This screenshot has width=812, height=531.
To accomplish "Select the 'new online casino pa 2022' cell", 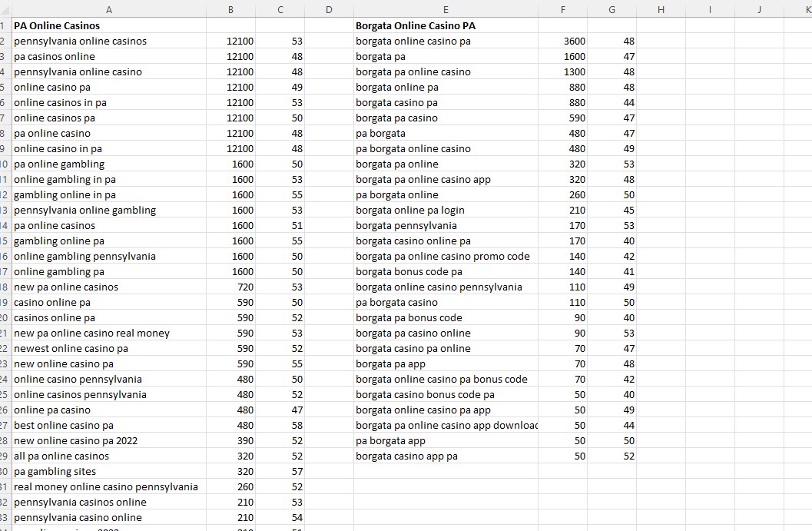I will (x=109, y=441).
